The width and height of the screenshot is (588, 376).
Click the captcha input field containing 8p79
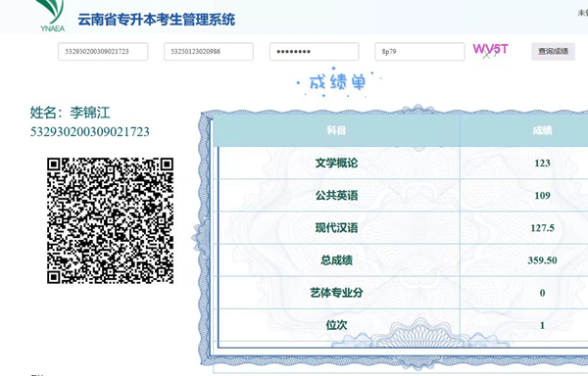pyautogui.click(x=419, y=51)
